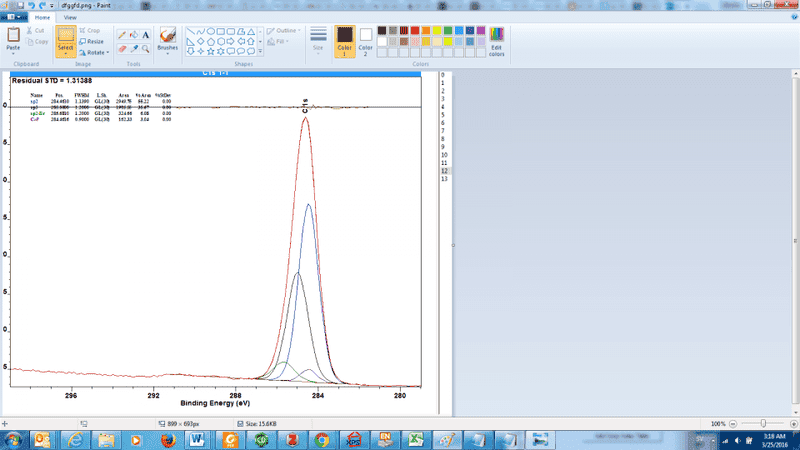Open the Customize Quick Access Toolbar arrow

[52, 6]
